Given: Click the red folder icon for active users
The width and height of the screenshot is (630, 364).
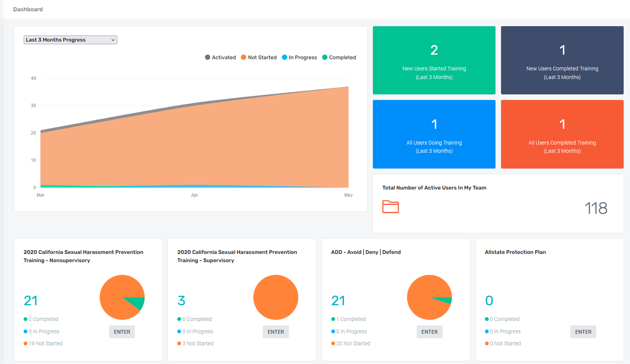Looking at the screenshot, I should tap(390, 207).
